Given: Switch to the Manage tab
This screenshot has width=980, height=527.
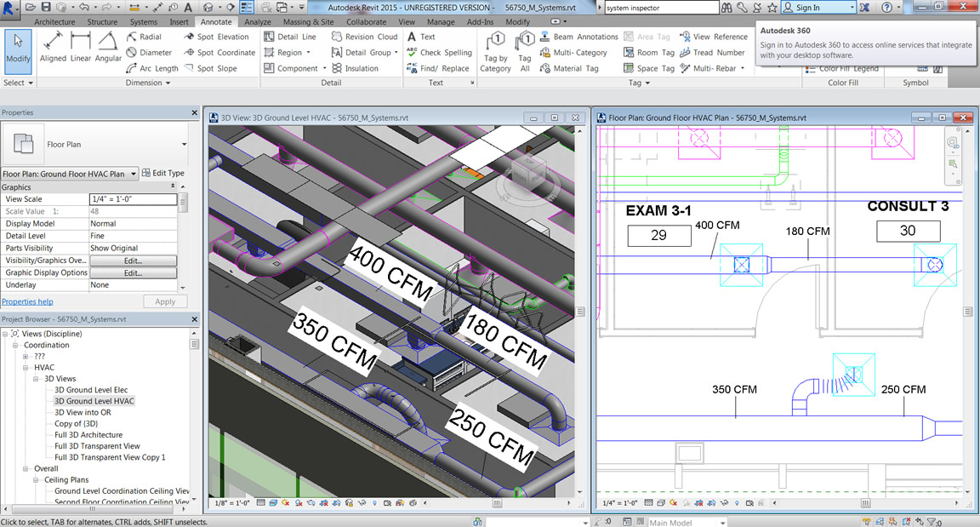Looking at the screenshot, I should click(x=441, y=22).
